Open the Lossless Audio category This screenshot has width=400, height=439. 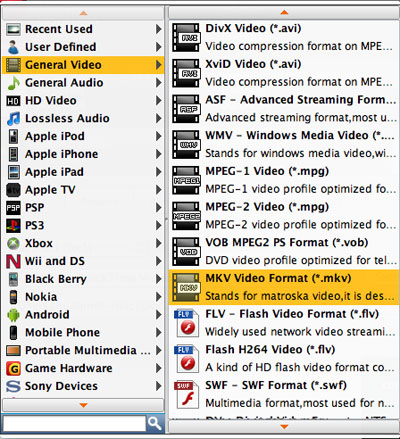point(83,118)
